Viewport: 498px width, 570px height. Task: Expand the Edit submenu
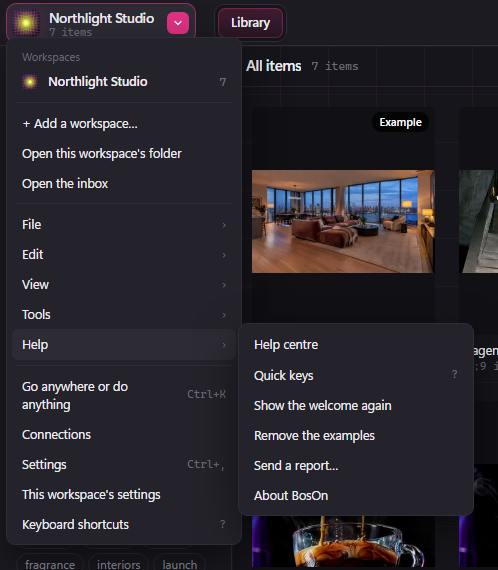124,254
